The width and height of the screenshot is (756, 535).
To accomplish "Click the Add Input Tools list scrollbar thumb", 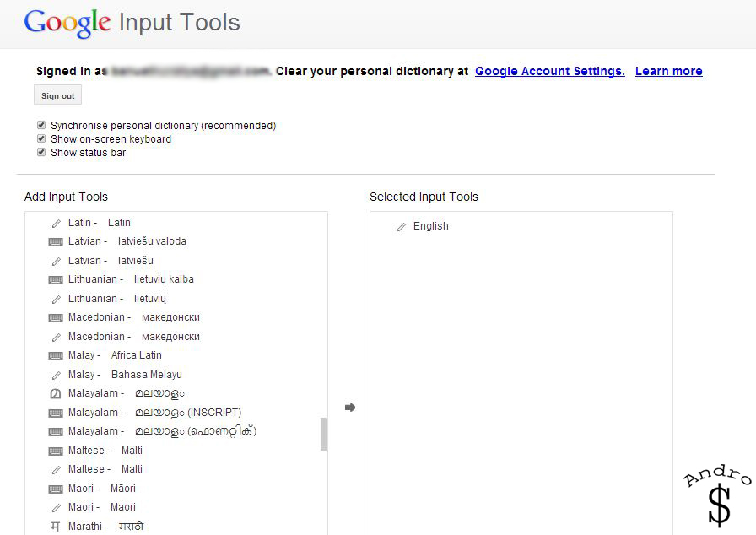I will coord(323,434).
